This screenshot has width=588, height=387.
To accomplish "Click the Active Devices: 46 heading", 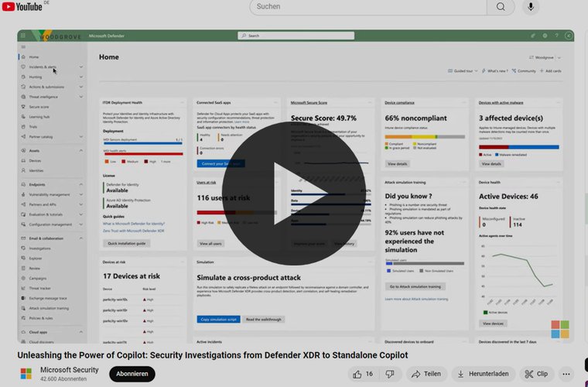I will [x=508, y=197].
